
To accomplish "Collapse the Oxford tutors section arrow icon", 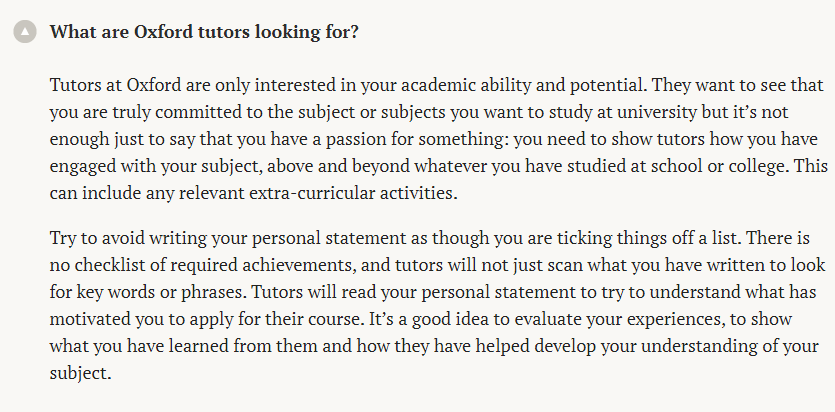I will click(x=25, y=32).
